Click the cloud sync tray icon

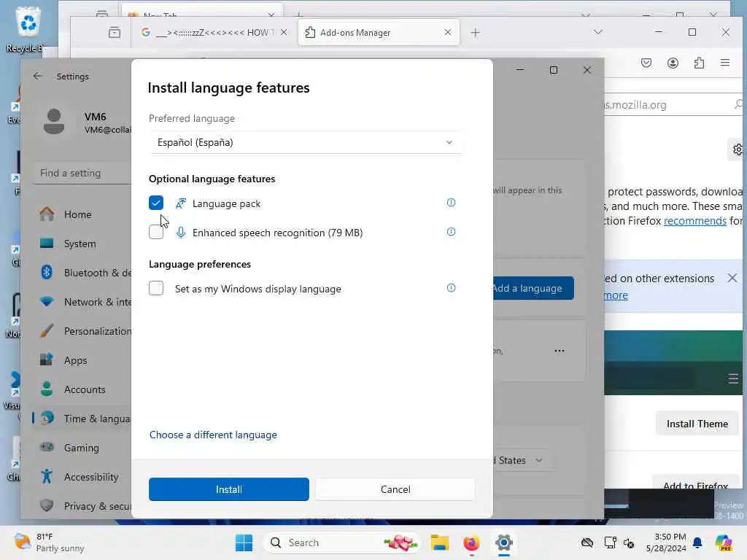pos(587,542)
